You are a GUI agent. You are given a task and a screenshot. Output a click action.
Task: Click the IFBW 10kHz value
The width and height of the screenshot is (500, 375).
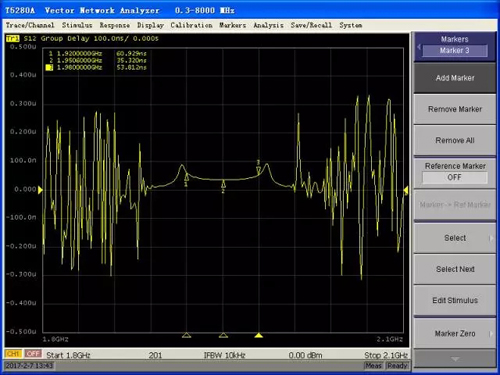224,355
